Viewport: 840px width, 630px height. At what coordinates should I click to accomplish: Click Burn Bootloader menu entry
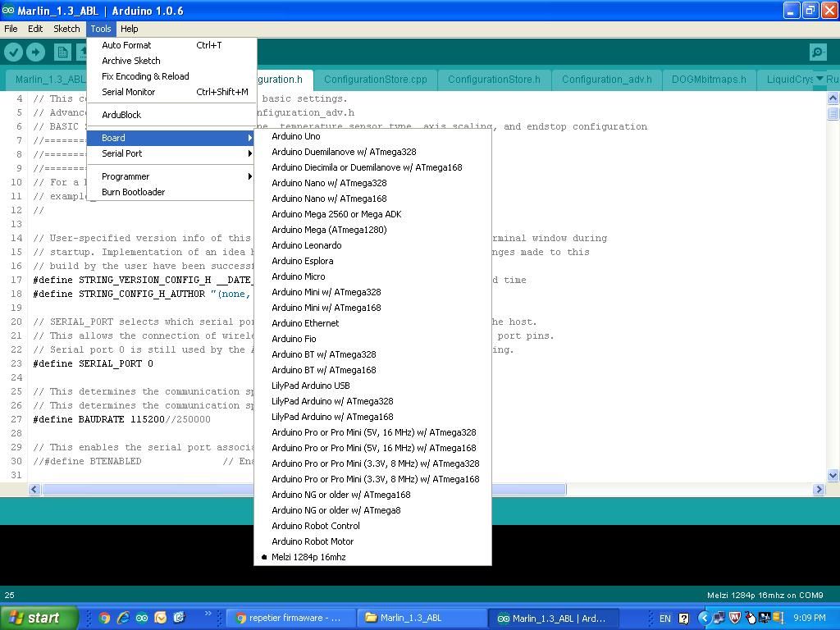coord(133,192)
